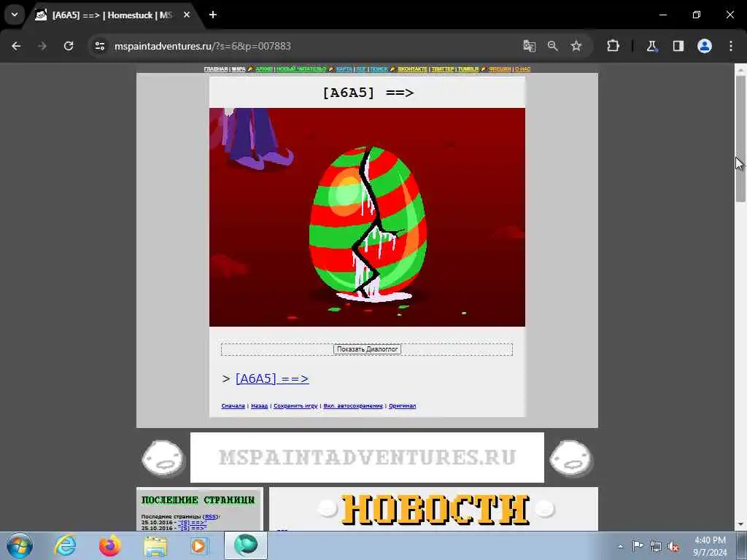Open File Explorer from taskbar
Viewport: 747px width, 560px height.
coord(155,545)
